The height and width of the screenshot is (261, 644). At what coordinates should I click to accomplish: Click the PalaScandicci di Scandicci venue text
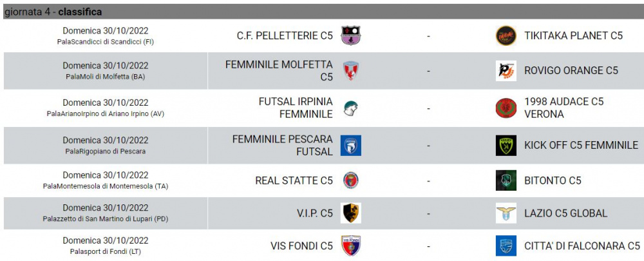coord(105,41)
